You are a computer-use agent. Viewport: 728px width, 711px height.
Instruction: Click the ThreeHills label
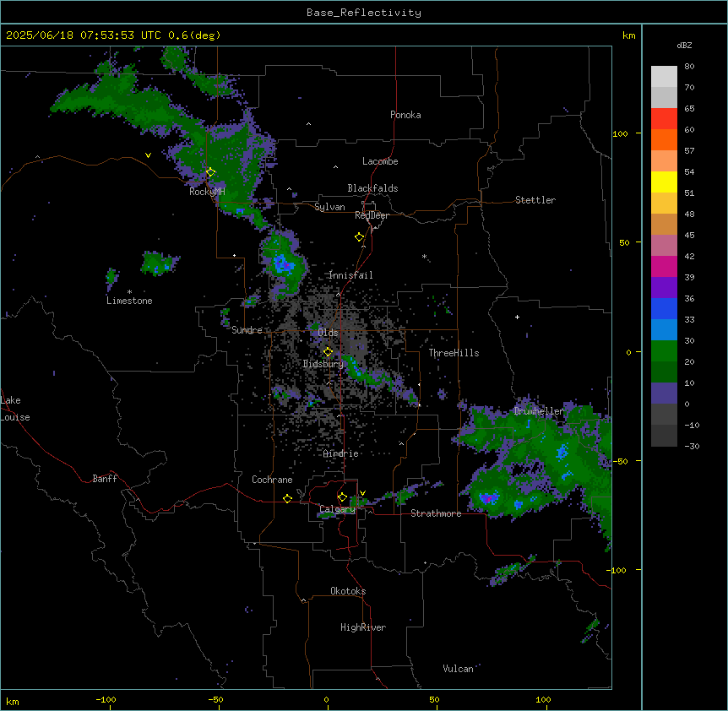point(454,353)
